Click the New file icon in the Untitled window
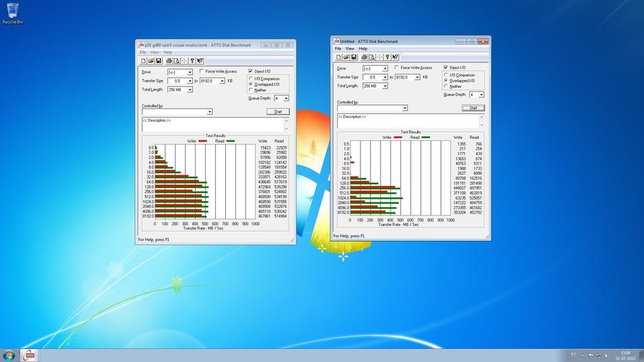 point(338,57)
